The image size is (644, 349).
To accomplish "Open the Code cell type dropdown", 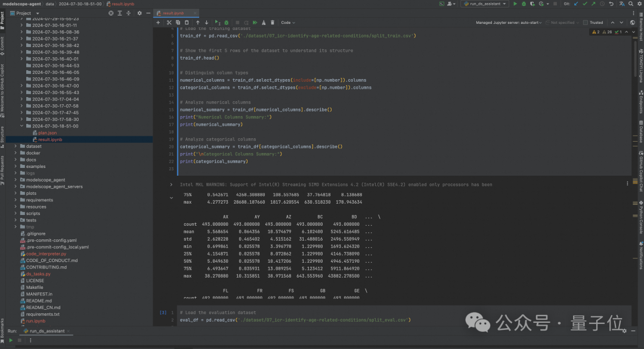I will tap(288, 23).
